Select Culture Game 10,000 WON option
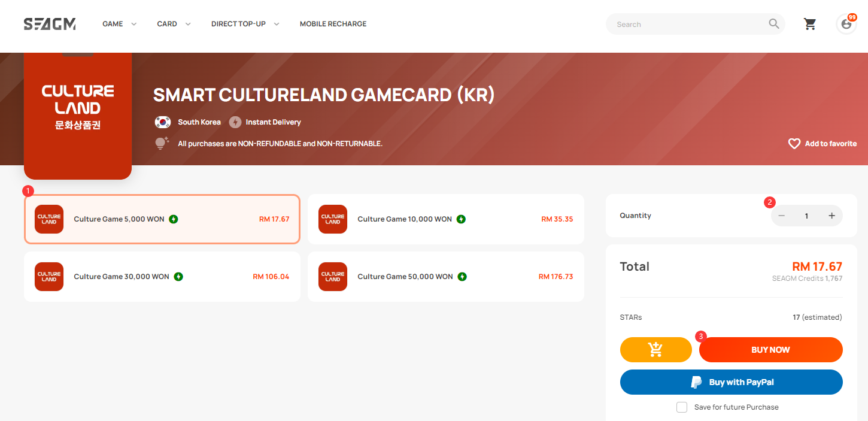 (446, 219)
